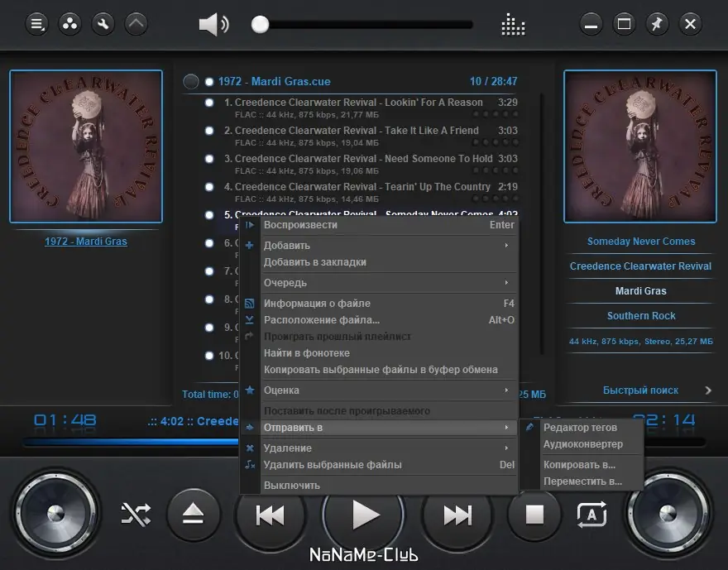
Task: Adjust the volume slider knob
Action: point(260,25)
